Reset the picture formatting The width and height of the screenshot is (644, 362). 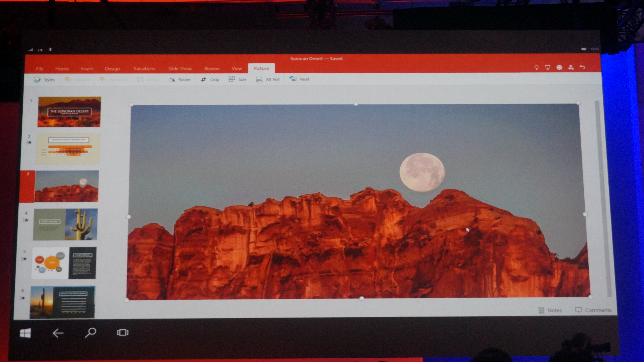click(299, 79)
